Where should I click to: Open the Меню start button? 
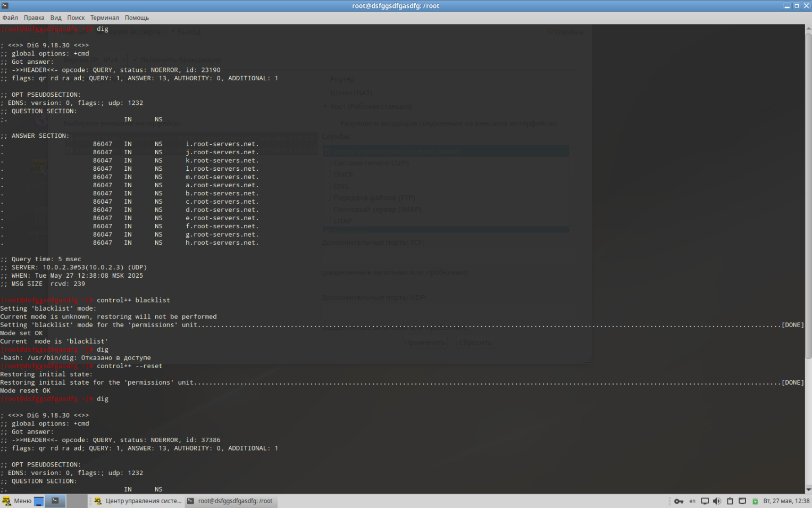(17, 501)
